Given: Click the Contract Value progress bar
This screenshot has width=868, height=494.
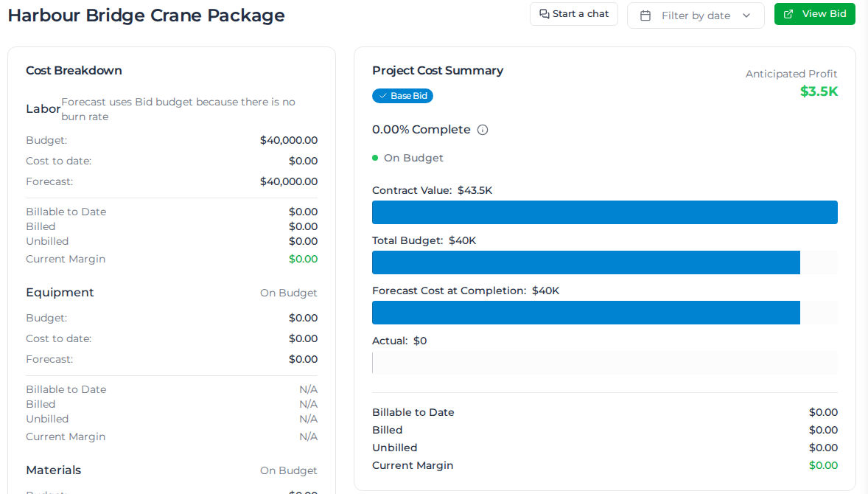Looking at the screenshot, I should [604, 212].
